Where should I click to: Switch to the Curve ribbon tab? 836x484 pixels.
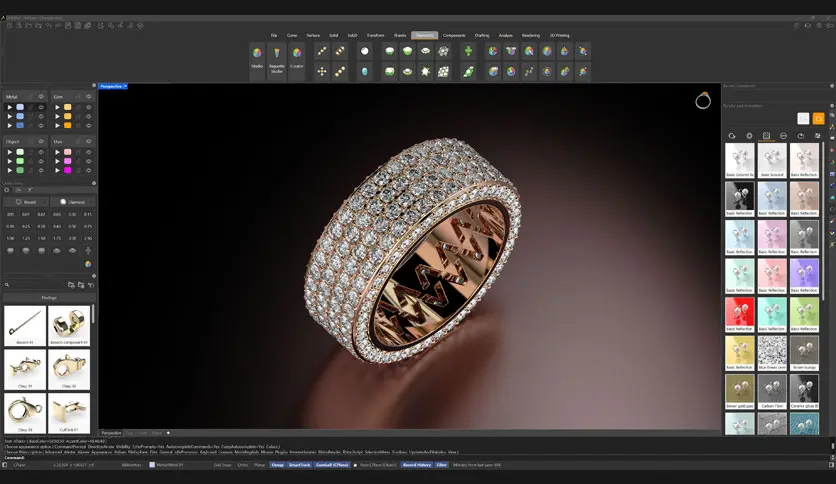coord(292,35)
